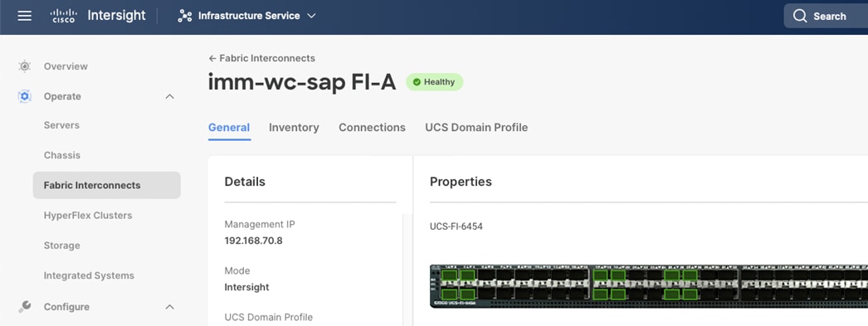
Task: Collapse the Configure section chevron
Action: [x=170, y=307]
